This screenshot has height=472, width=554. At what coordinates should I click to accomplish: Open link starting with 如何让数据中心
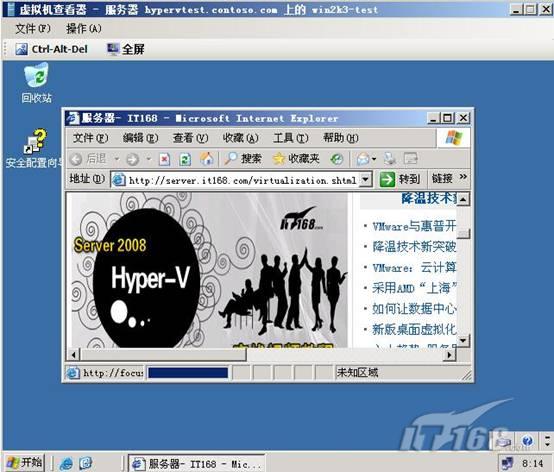414,309
